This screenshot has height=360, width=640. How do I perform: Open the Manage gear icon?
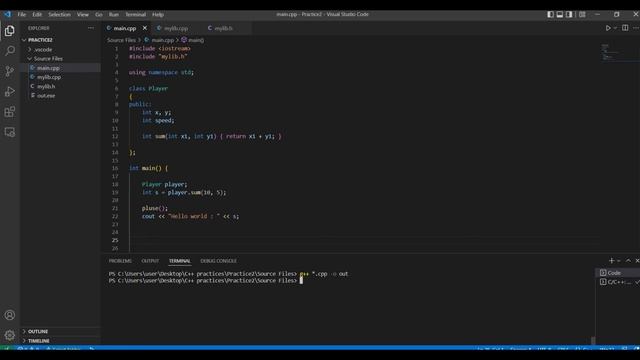9,335
